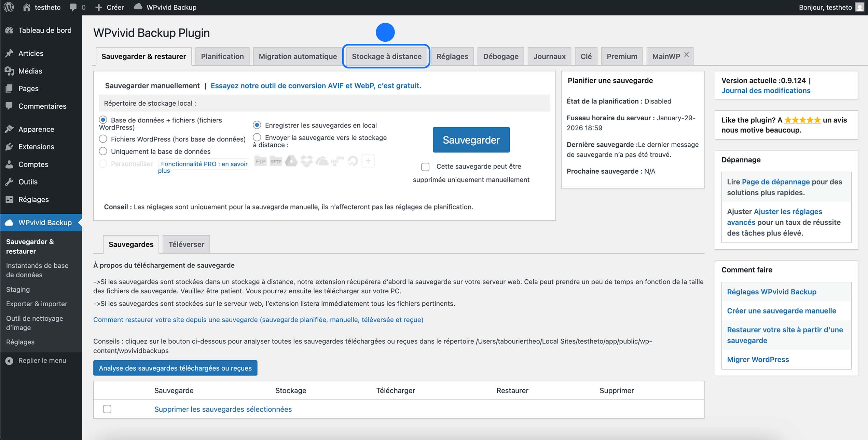Click the Sauvegarder button
Screen dimensions: 868x440
click(x=471, y=139)
